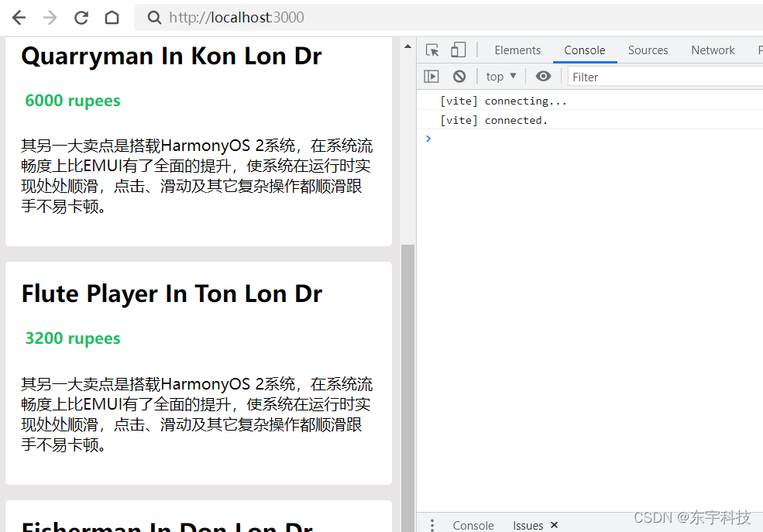Click the page vertical scrollbar thumb
This screenshot has width=763, height=532.
coord(407,388)
